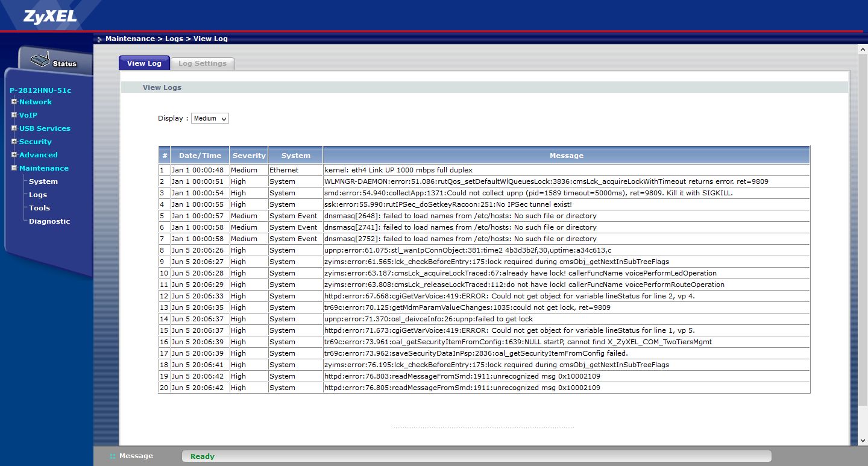Select the Ethernet system cell
The image size is (868, 466).
tap(295, 170)
